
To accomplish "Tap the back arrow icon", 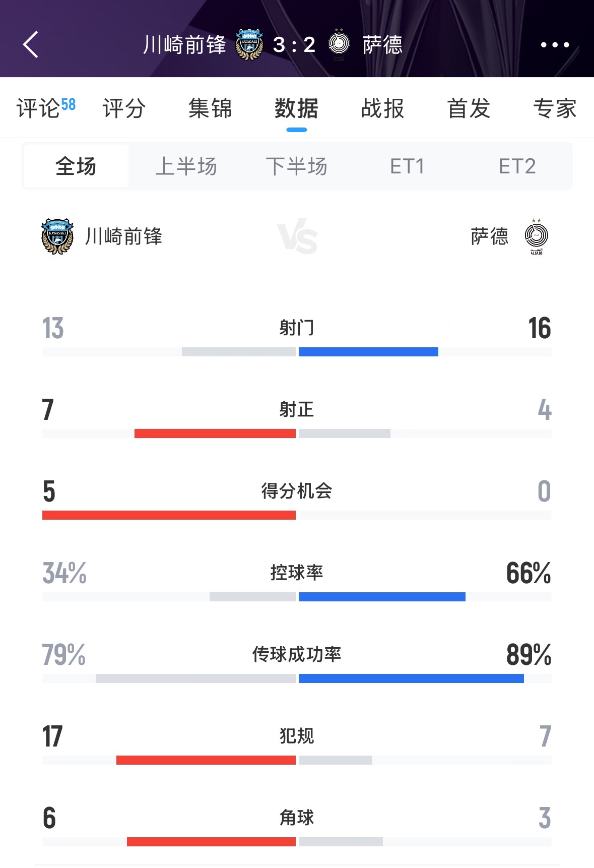I will click(31, 45).
